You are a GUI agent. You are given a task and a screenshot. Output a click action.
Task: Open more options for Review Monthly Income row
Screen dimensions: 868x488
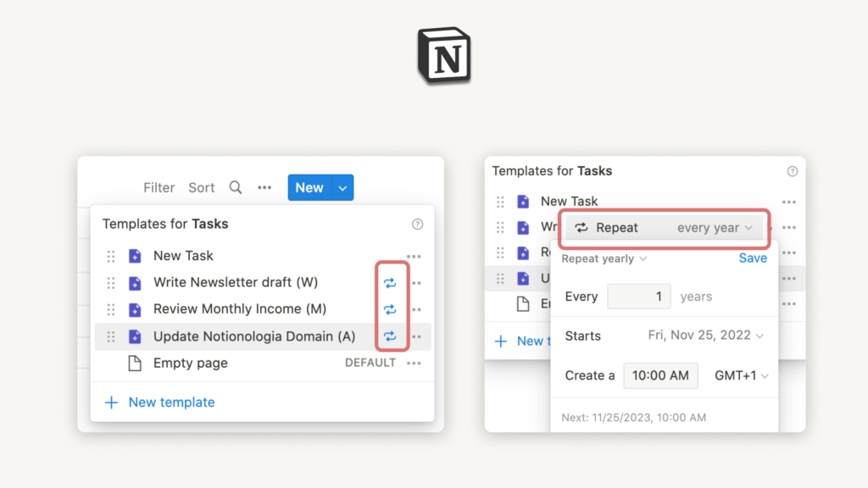click(x=417, y=309)
